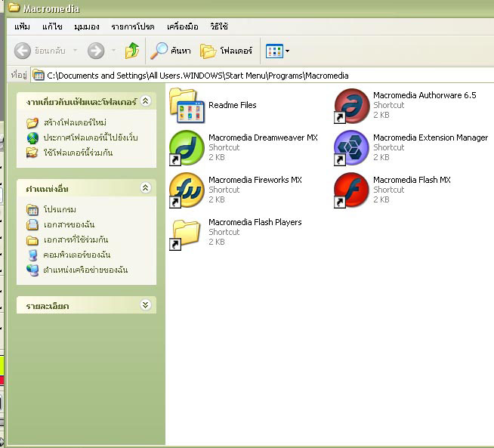Click the new folder icon in tasks panel

[32, 122]
